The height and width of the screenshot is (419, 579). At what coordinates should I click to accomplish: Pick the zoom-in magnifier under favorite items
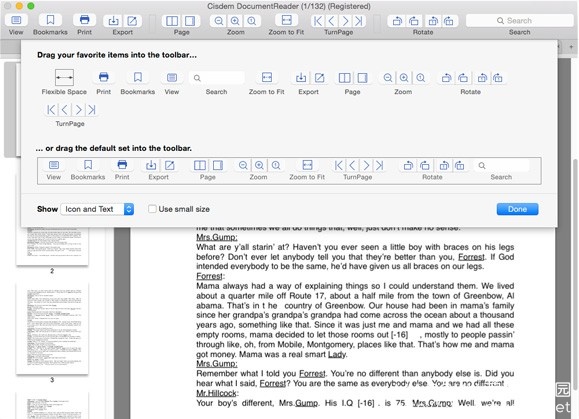pyautogui.click(x=404, y=78)
